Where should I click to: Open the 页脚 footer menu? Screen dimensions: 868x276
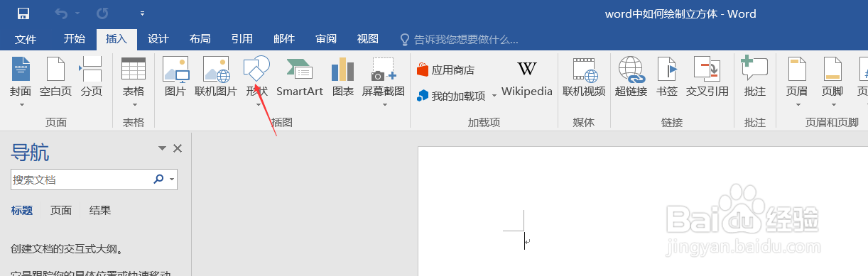point(832,82)
